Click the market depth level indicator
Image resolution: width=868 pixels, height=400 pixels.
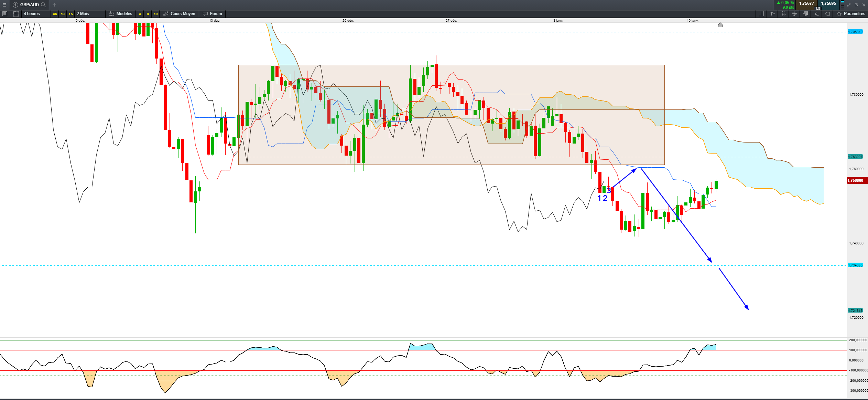pos(842,5)
